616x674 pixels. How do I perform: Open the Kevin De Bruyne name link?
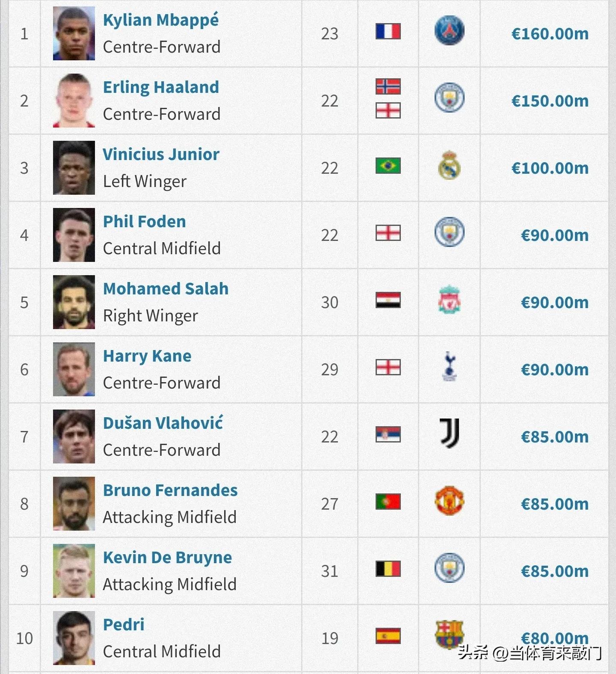pyautogui.click(x=167, y=558)
